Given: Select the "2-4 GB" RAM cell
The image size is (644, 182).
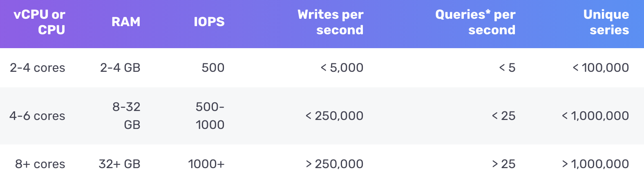Looking at the screenshot, I should coord(120,68).
